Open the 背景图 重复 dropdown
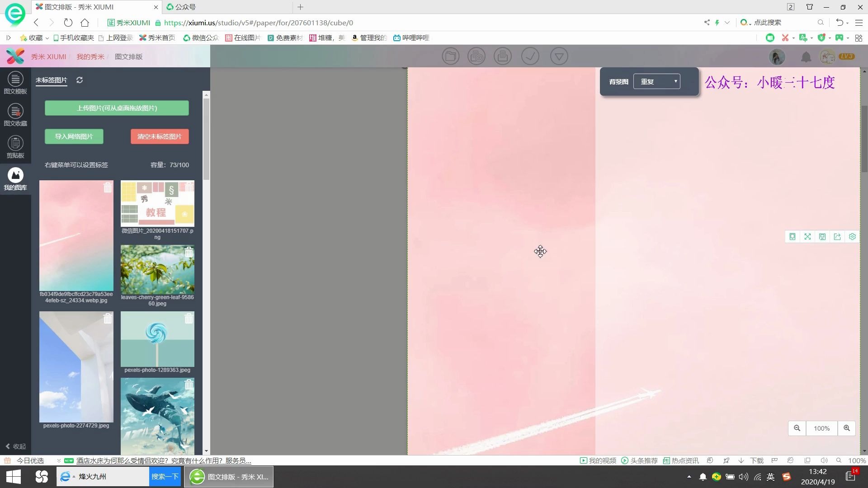Image resolution: width=868 pixels, height=488 pixels. click(656, 82)
